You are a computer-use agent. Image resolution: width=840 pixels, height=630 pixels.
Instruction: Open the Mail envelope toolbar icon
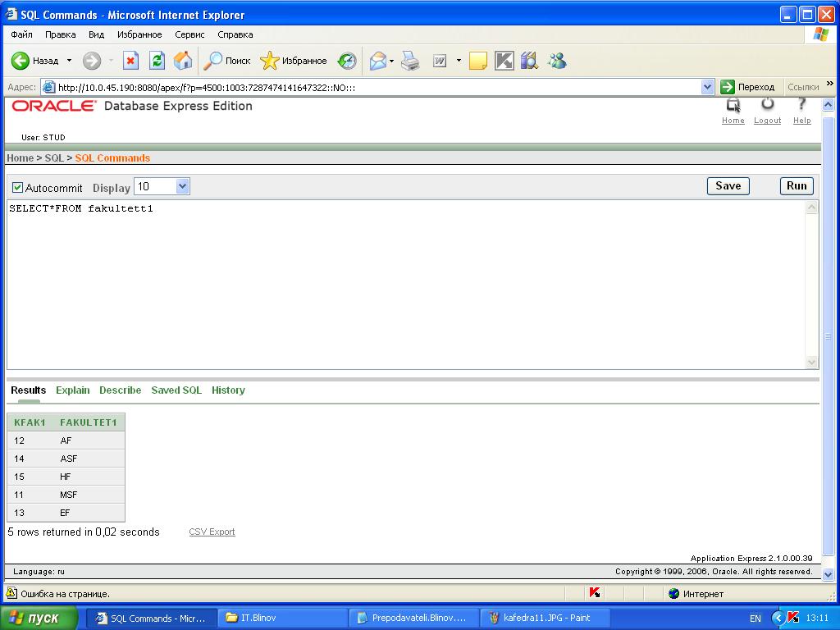coord(378,61)
